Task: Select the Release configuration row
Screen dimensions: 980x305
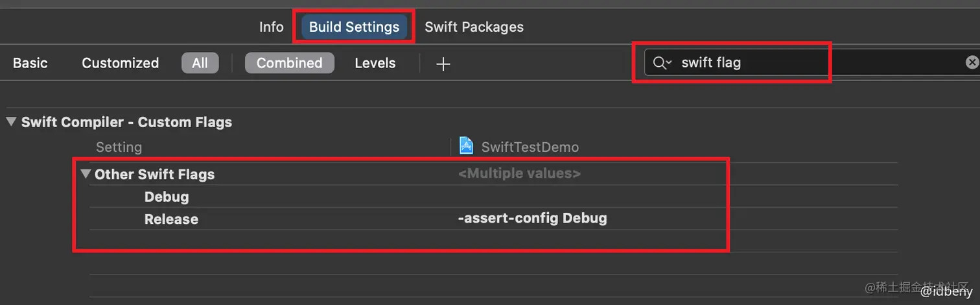Action: [171, 219]
